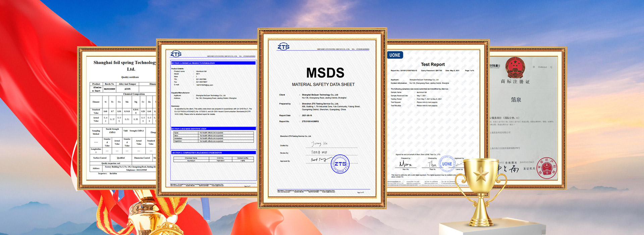Image resolution: width=644 pixels, height=235 pixels.
Task: Click the gold trophy on the pedestal
Action: (481, 191)
